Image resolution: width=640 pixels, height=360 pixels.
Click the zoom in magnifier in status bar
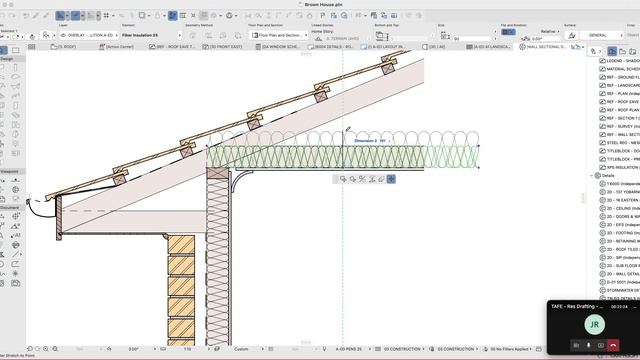coord(46,349)
